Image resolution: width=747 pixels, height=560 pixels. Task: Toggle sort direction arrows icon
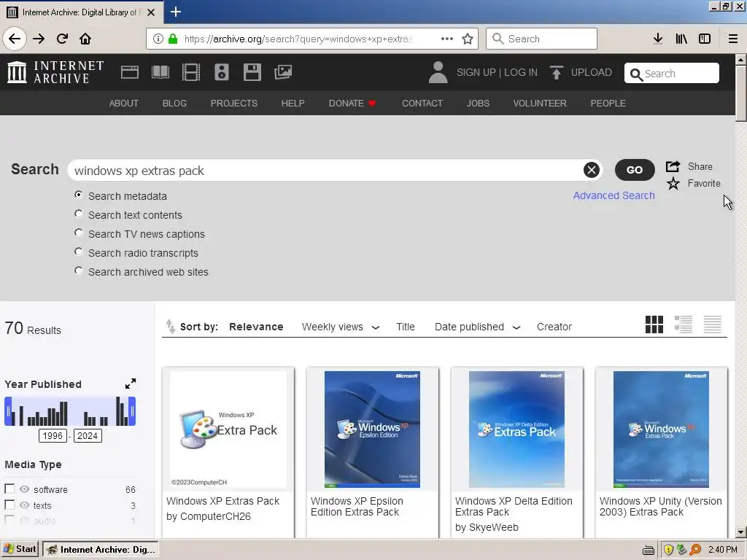[170, 326]
